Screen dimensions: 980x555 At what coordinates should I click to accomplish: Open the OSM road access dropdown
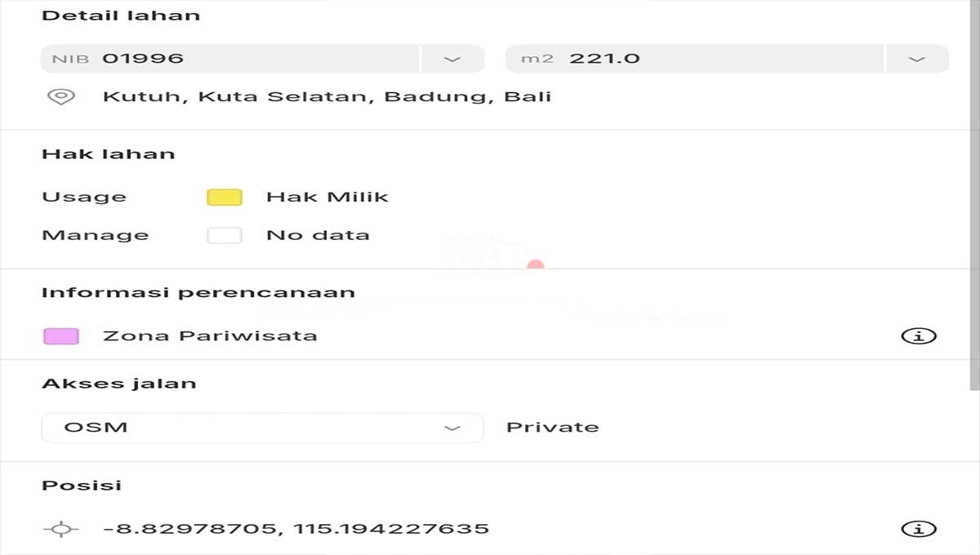pyautogui.click(x=262, y=428)
